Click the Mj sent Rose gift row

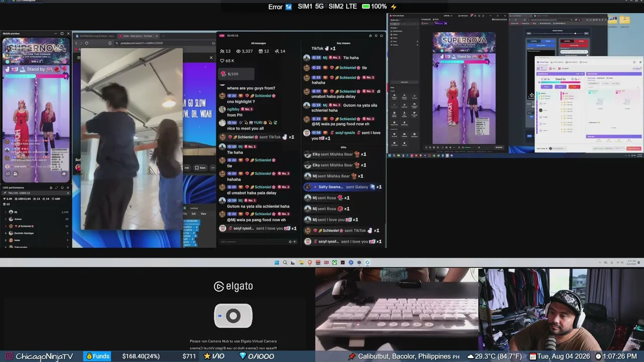(x=327, y=198)
